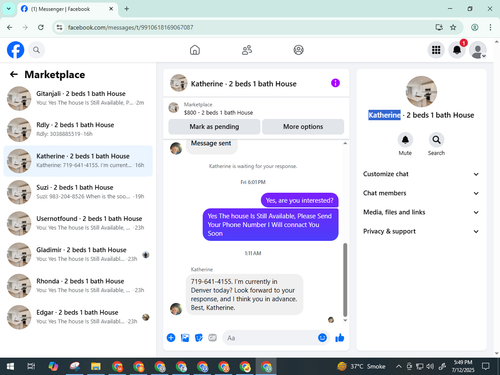
Task: Open Edgar - 2 beds 1 bath House chat
Action: pos(78,317)
